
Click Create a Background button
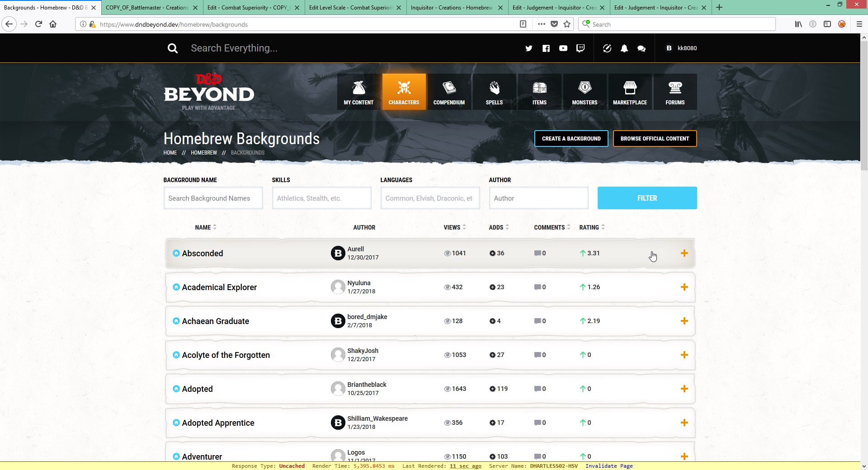tap(571, 139)
